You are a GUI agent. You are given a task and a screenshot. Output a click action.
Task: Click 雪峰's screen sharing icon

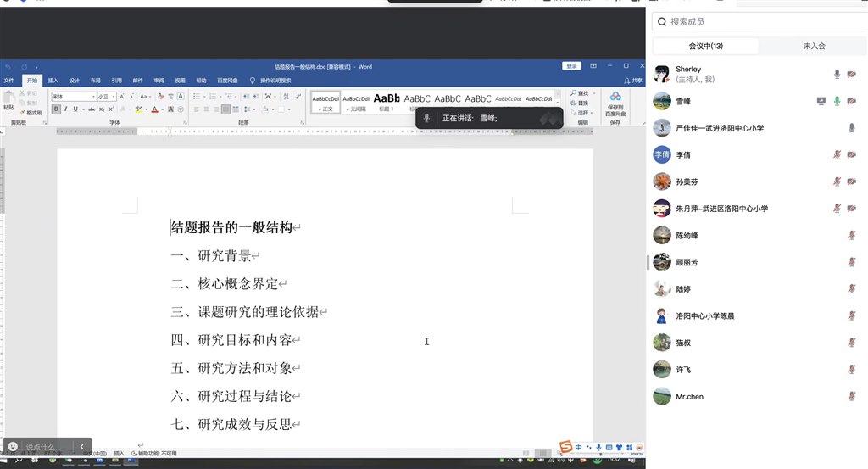pos(821,101)
